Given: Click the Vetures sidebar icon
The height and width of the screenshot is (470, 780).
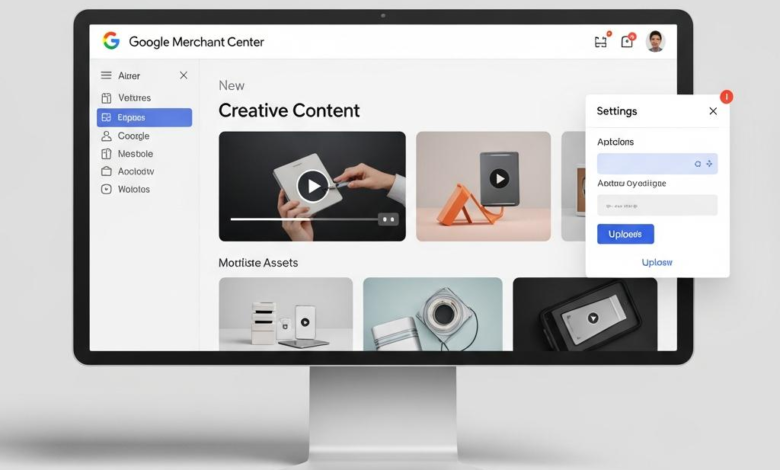Looking at the screenshot, I should (106, 98).
